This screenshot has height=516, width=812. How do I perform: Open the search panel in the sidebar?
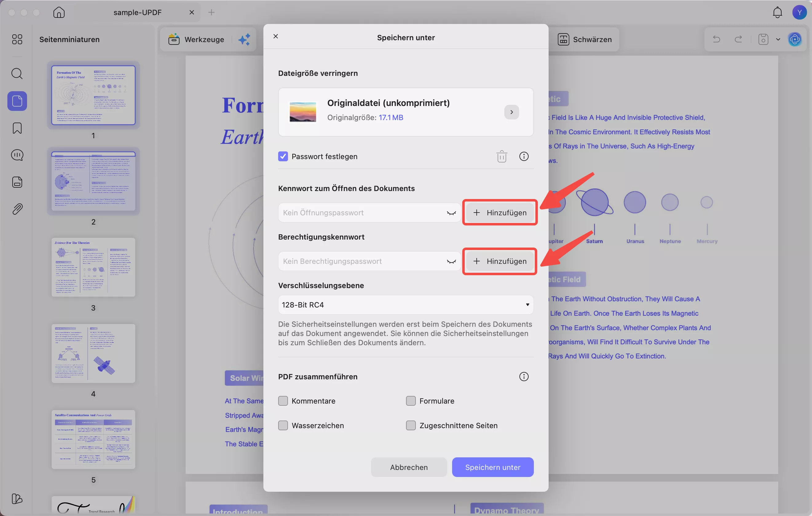click(x=17, y=73)
